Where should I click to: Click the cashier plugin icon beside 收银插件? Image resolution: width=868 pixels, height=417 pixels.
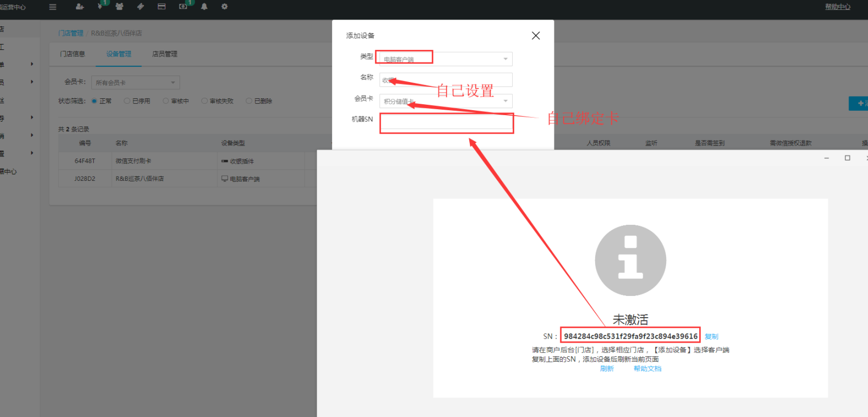[x=225, y=161]
